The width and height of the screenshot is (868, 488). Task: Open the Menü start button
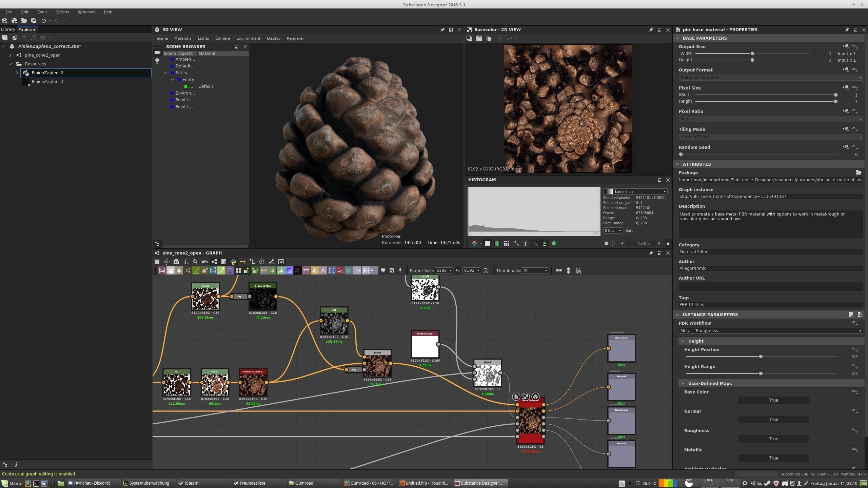[x=12, y=483]
